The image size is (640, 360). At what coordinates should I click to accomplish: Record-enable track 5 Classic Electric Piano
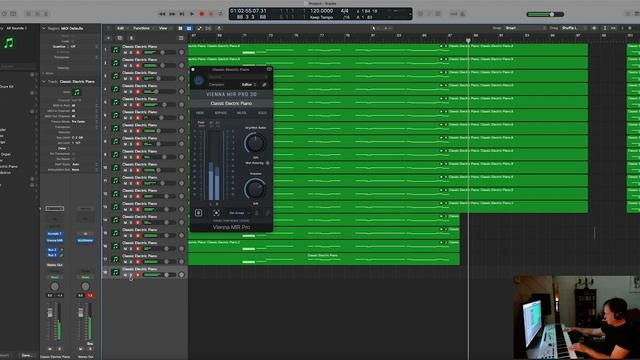(138, 105)
